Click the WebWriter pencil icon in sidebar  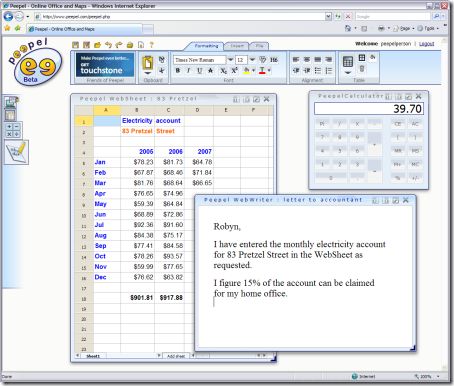point(17,152)
